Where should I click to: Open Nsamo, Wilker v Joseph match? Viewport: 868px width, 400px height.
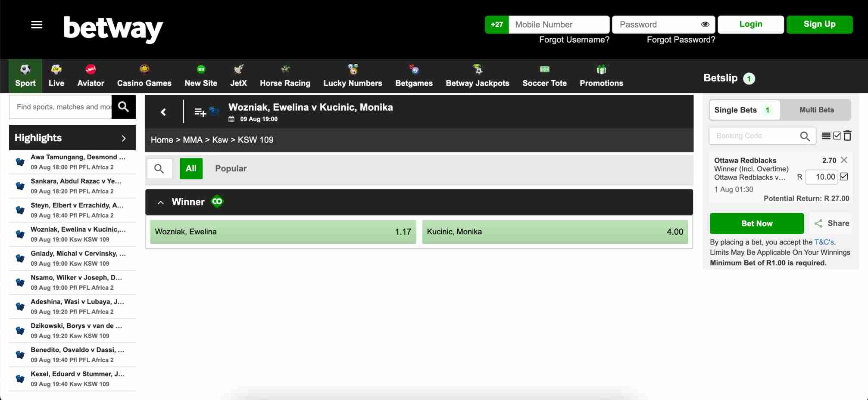click(72, 282)
